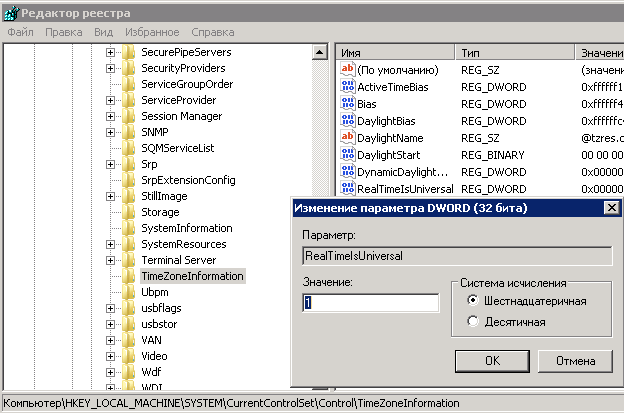Select the Шестнадцатеричная radio button

473,301
